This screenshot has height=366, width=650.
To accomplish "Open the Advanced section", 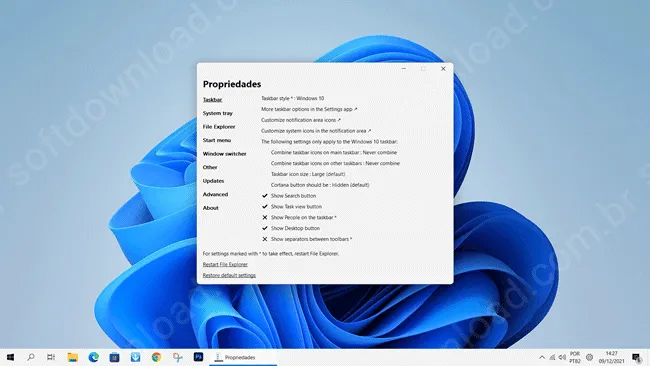I will (215, 194).
